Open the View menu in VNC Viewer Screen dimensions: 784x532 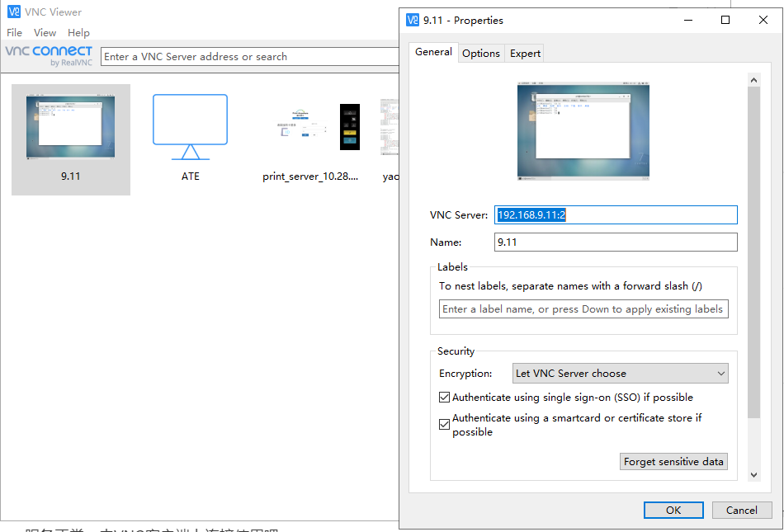[45, 32]
